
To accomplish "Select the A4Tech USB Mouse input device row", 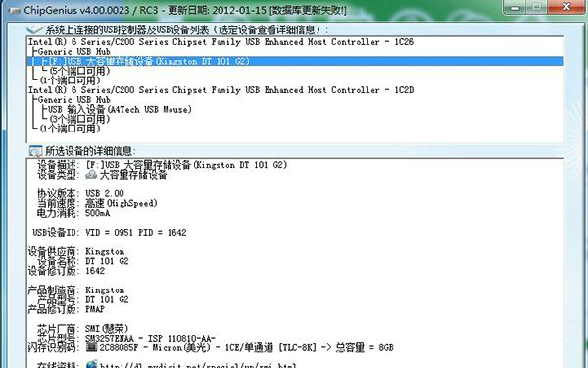I will (120, 110).
